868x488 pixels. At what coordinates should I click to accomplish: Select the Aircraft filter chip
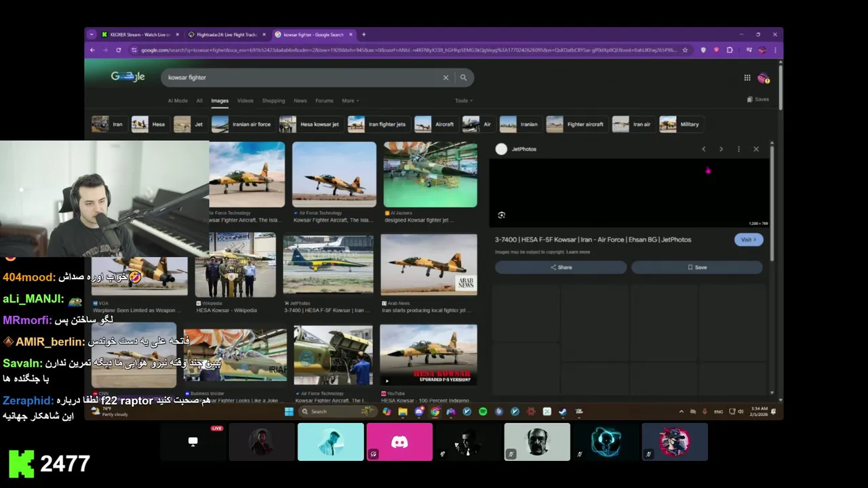tap(436, 124)
